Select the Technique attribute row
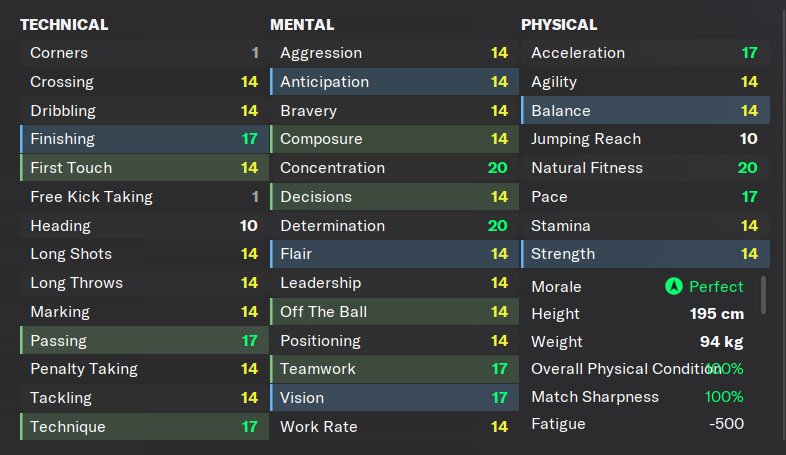 coord(144,427)
